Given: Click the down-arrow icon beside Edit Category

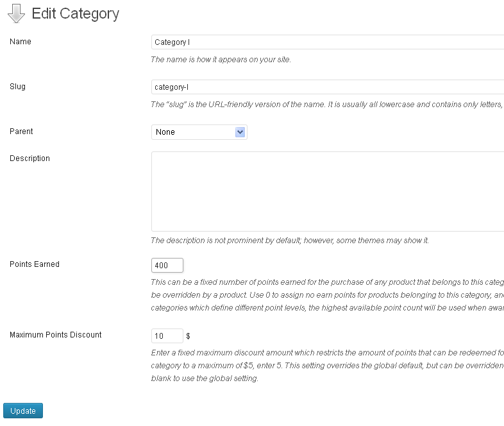Looking at the screenshot, I should click(16, 13).
